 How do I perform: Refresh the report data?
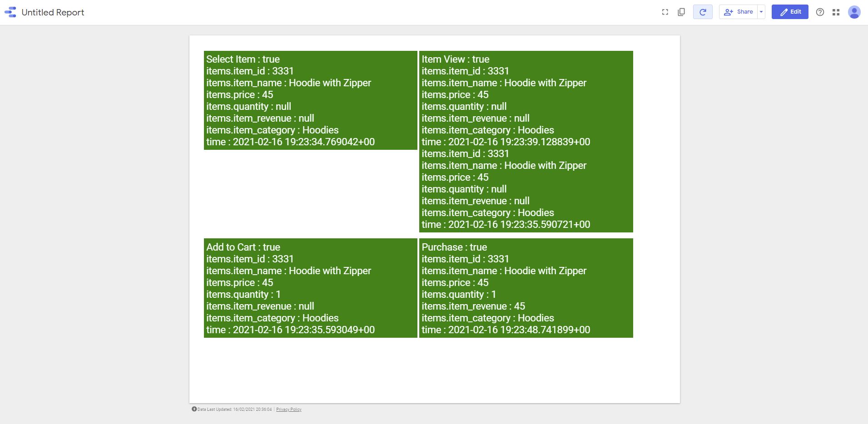703,12
